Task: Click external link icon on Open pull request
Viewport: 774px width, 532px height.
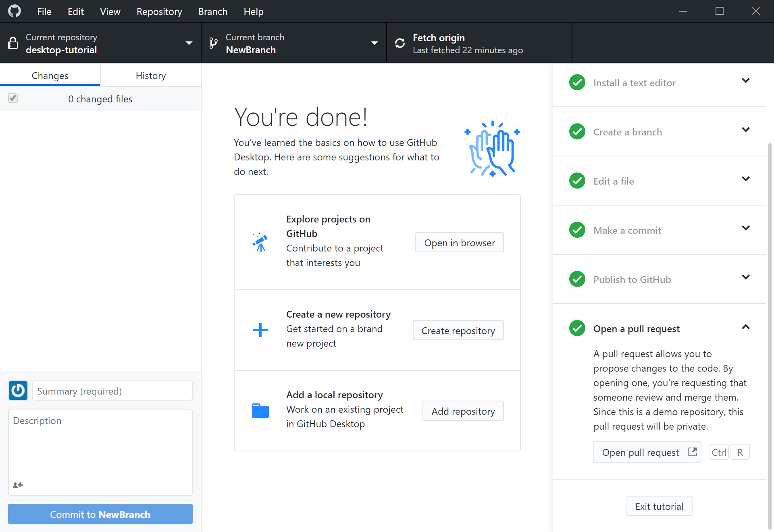Action: [692, 452]
